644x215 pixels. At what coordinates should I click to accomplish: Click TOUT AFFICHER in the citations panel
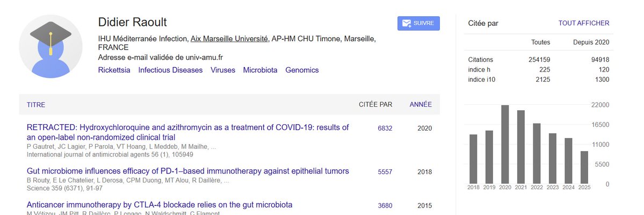coord(583,23)
